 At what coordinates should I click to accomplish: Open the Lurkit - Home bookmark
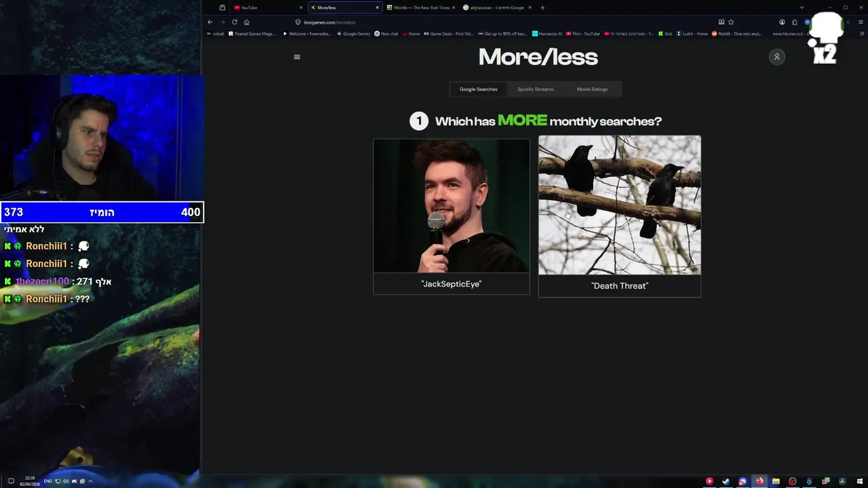tap(692, 34)
